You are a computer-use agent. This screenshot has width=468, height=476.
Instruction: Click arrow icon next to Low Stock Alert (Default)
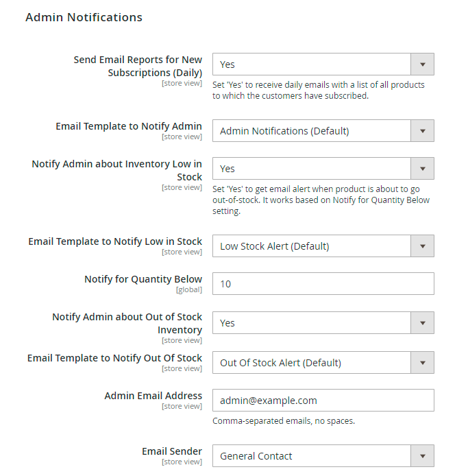click(422, 246)
